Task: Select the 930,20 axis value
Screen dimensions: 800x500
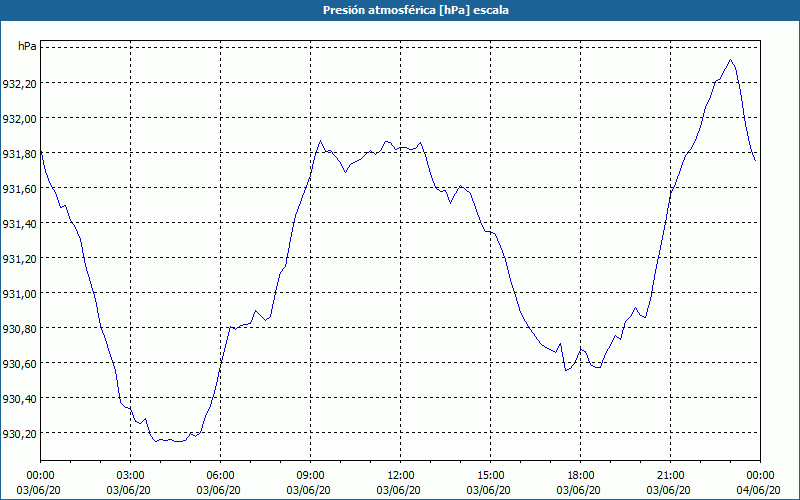Action: (19, 434)
